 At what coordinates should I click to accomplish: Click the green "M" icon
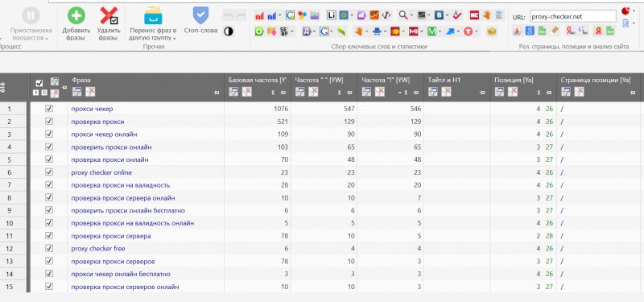(x=431, y=31)
